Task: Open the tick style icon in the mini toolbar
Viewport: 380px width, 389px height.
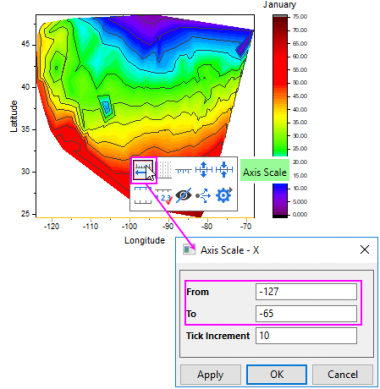Action: (x=183, y=171)
